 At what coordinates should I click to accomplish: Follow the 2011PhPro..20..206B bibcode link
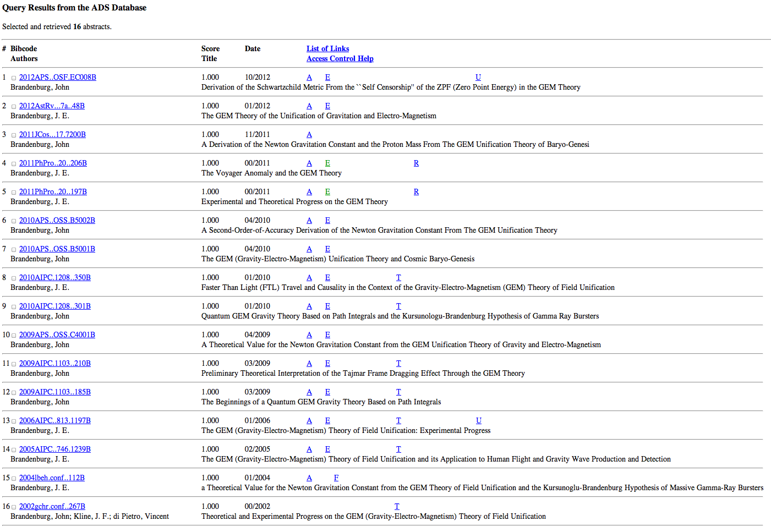point(53,163)
